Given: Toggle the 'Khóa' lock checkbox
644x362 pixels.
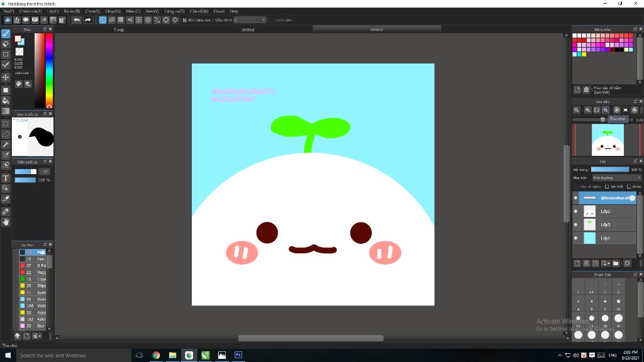Looking at the screenshot, I should (x=629, y=186).
